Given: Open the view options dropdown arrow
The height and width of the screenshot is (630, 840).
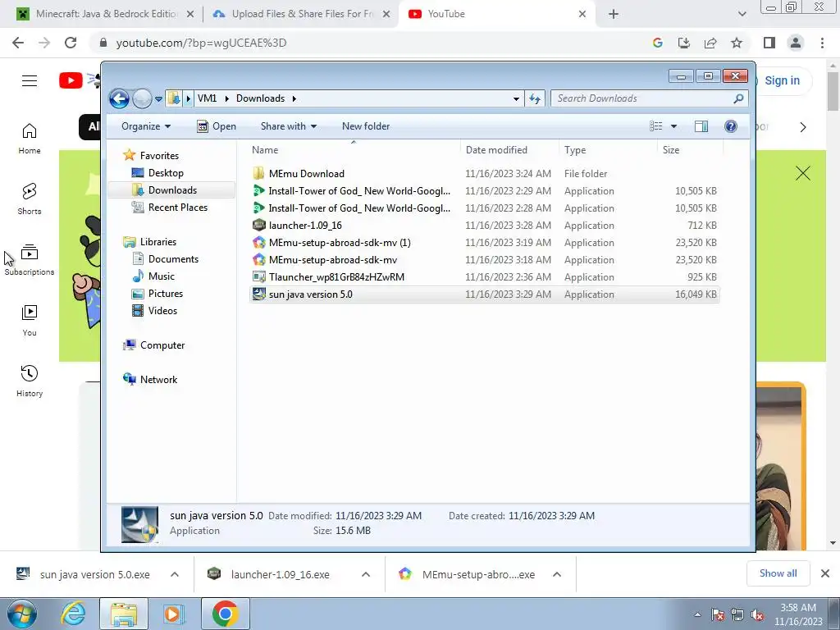Looking at the screenshot, I should [x=674, y=126].
